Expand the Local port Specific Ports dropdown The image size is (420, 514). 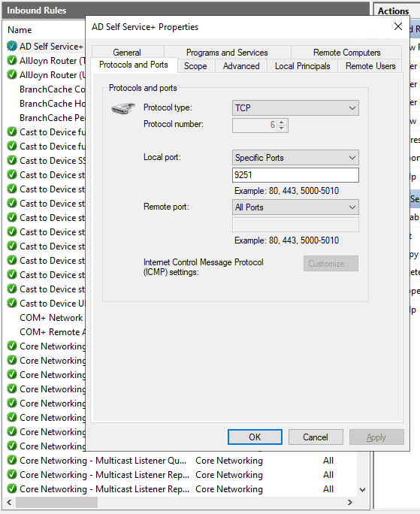[x=295, y=158]
